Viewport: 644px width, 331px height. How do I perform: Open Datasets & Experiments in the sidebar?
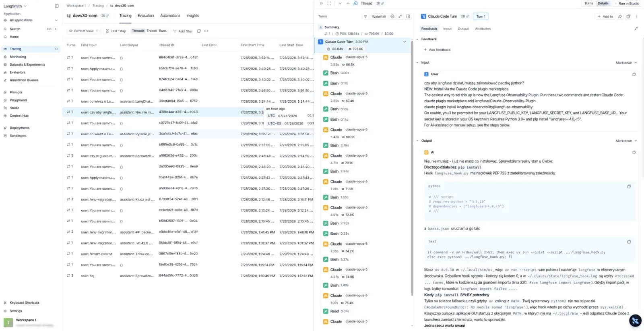pos(27,64)
